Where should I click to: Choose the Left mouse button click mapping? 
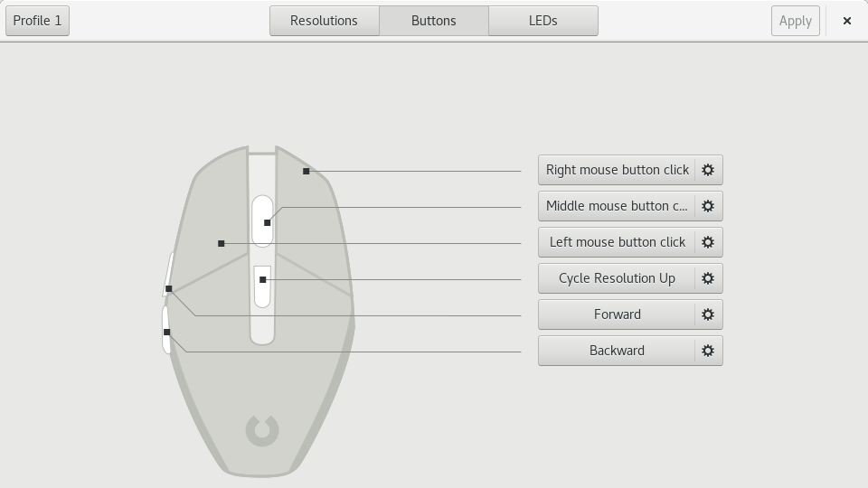pyautogui.click(x=617, y=242)
